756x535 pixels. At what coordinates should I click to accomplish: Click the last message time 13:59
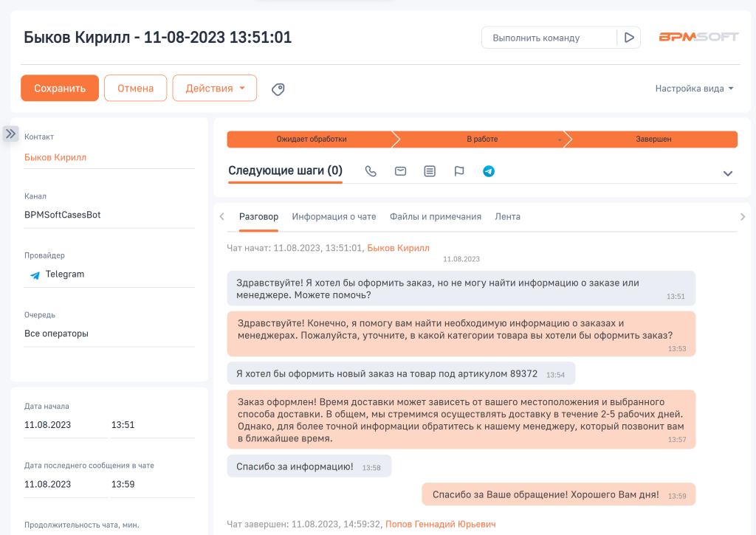pyautogui.click(x=152, y=484)
